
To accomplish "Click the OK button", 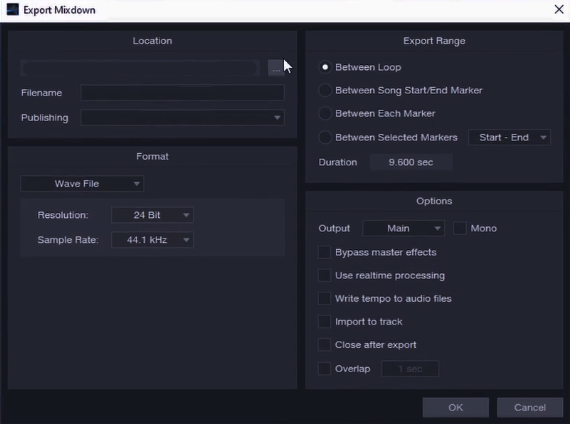I will point(455,408).
